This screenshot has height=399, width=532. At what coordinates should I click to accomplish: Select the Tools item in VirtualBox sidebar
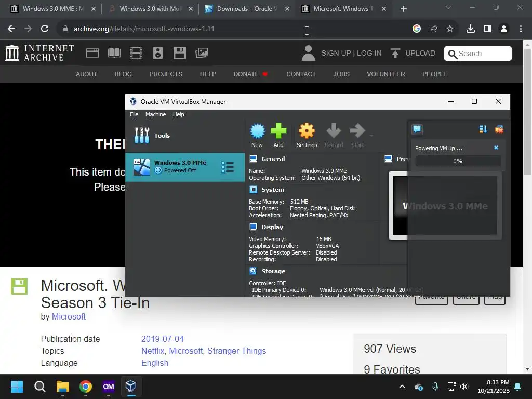[x=185, y=136]
